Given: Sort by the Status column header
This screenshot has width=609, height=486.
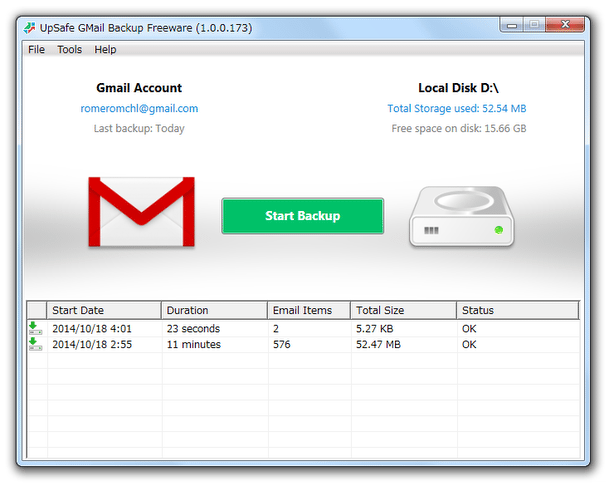Looking at the screenshot, I should 518,310.
